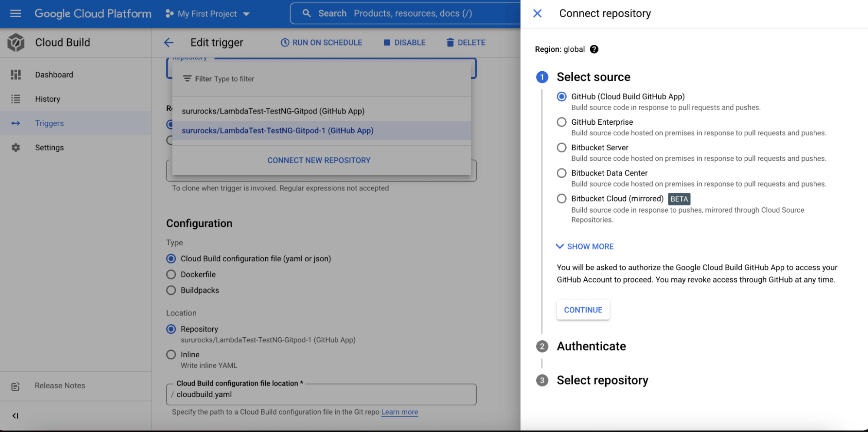The height and width of the screenshot is (432, 868).
Task: Select Dockerfile as configuration type
Action: (x=171, y=274)
